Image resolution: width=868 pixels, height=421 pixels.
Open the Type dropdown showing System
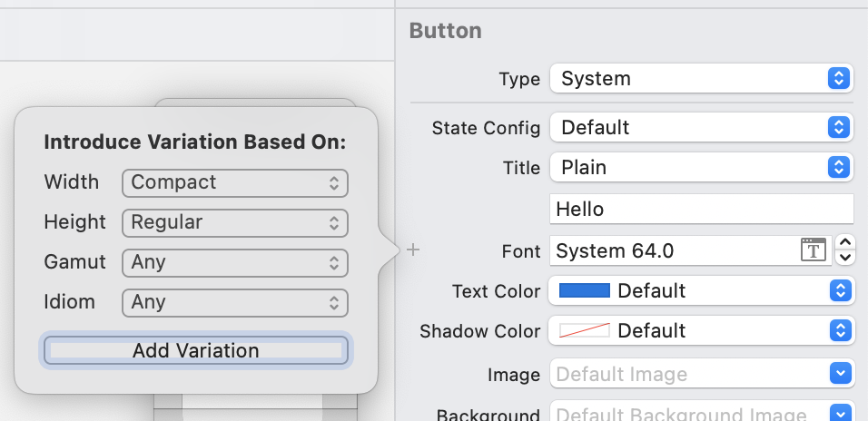pos(701,79)
